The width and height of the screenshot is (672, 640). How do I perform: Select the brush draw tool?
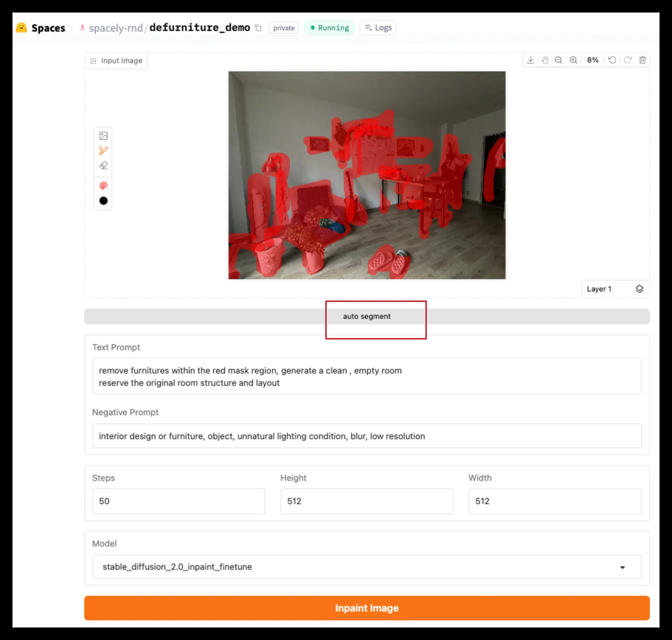point(103,150)
